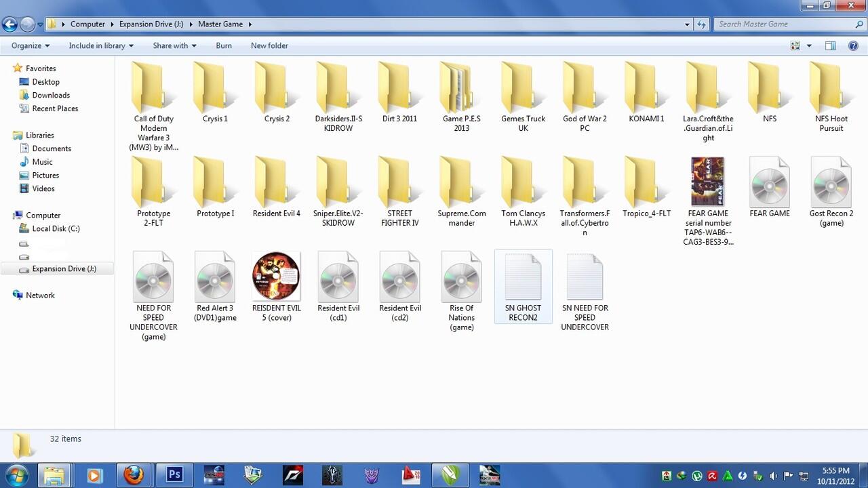Select the STREET FIGHTER IV folder

[400, 192]
